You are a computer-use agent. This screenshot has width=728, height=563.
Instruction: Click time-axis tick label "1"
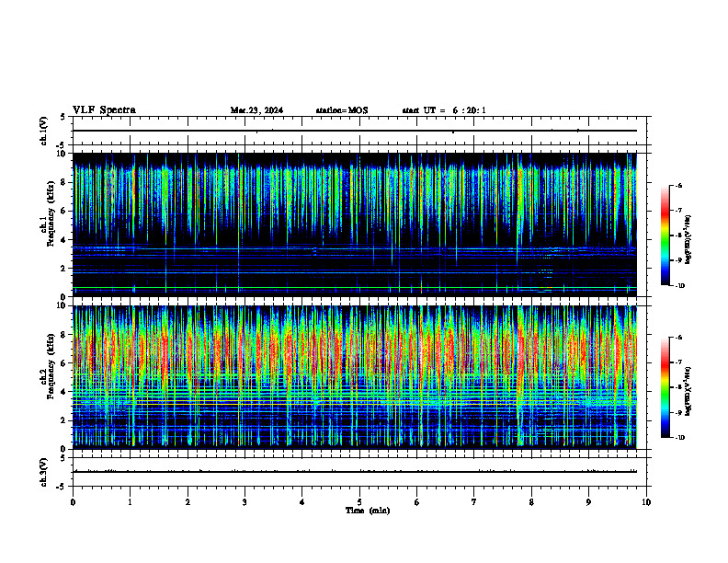click(130, 502)
